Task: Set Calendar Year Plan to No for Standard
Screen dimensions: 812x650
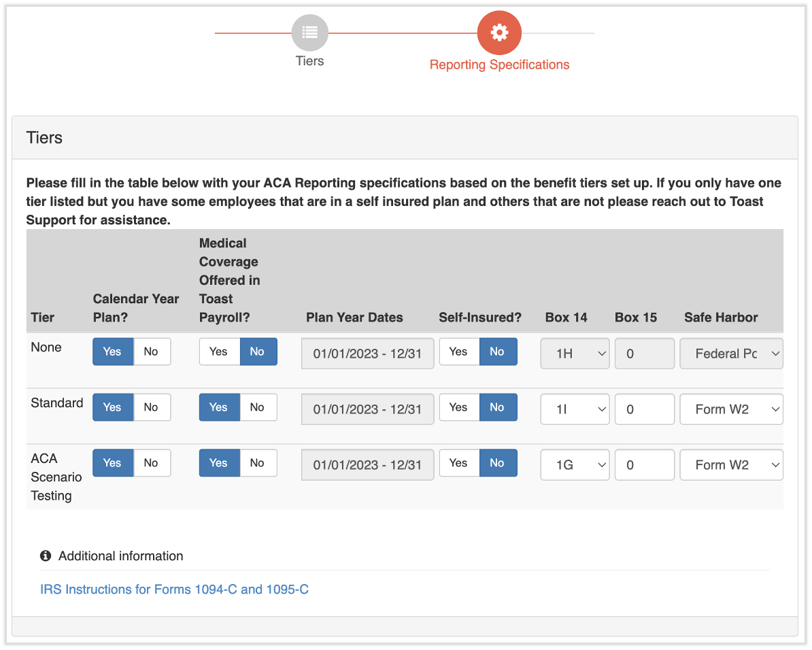Action: coord(151,407)
